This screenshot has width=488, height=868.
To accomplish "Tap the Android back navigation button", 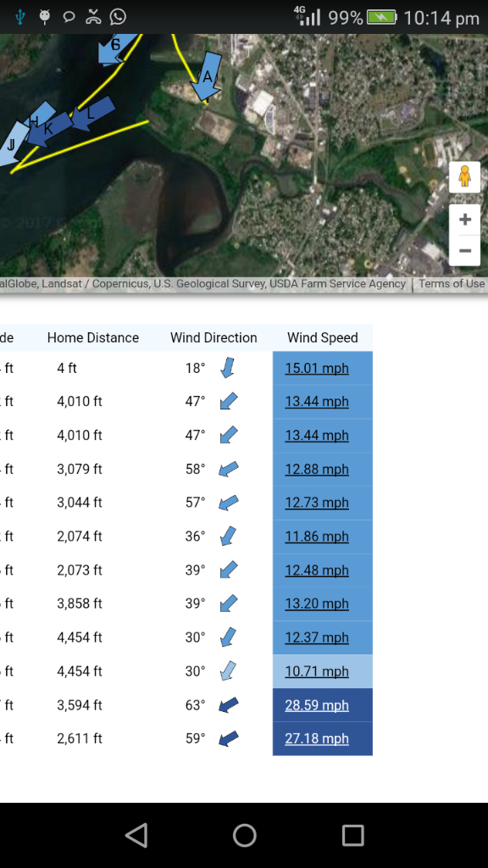I will click(x=136, y=835).
